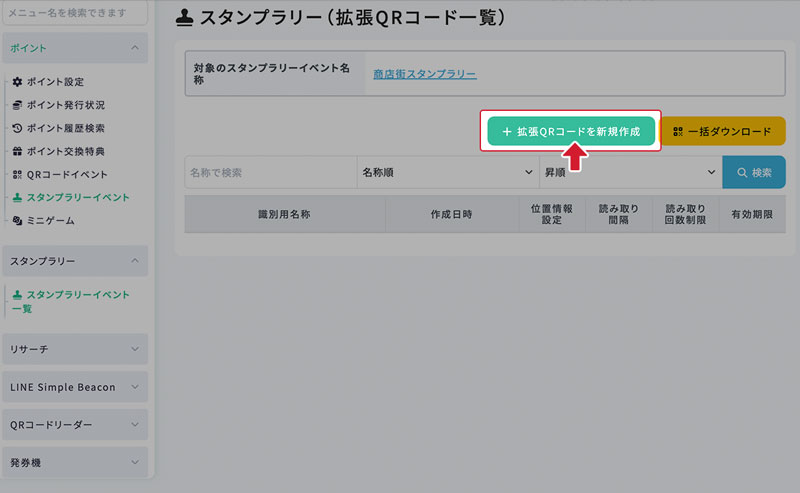
Task: Click the coins icon for ポイント発行状況
Action: pos(17,105)
